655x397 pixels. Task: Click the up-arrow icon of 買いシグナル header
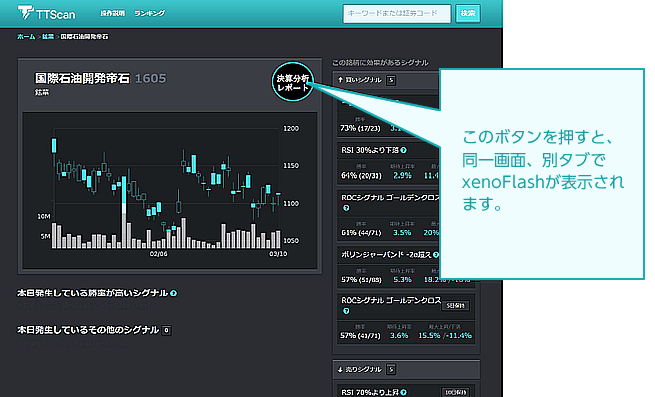(340, 79)
